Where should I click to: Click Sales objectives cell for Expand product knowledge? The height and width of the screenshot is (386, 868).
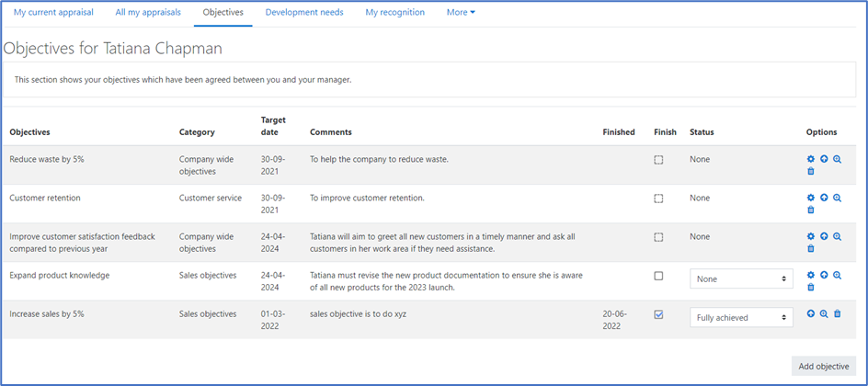click(208, 276)
